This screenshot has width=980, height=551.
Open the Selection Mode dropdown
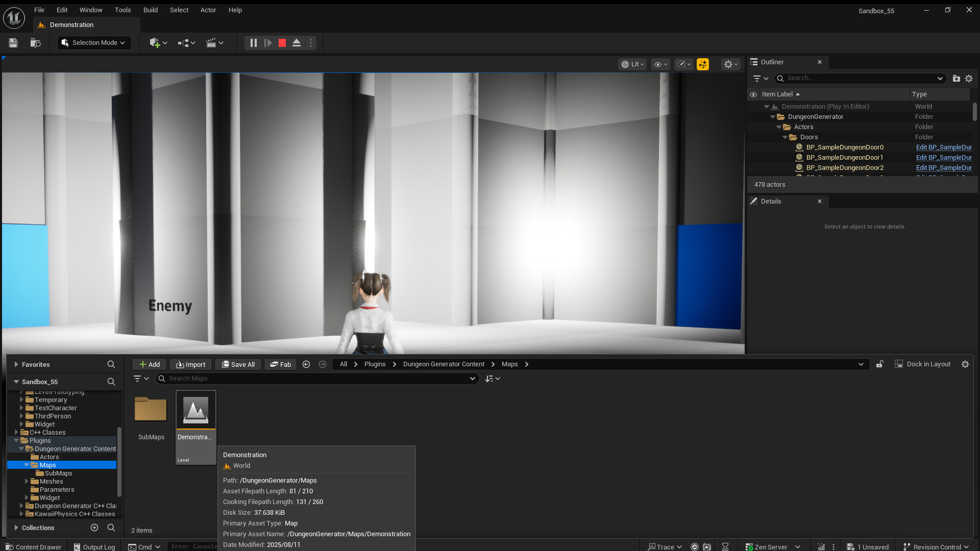point(94,43)
